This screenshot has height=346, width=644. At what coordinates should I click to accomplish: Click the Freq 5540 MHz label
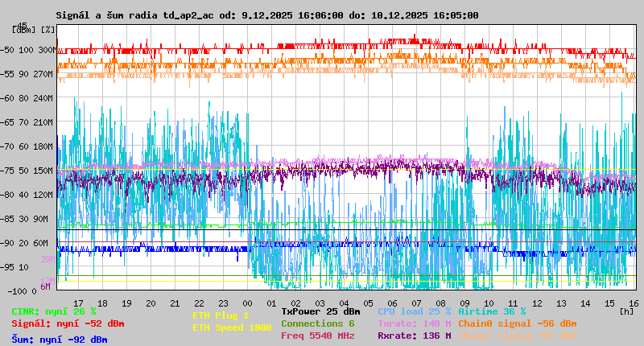pyautogui.click(x=317, y=335)
